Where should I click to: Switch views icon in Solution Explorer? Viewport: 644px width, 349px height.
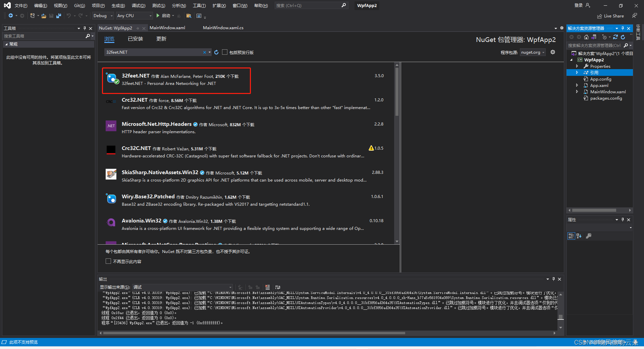(594, 37)
